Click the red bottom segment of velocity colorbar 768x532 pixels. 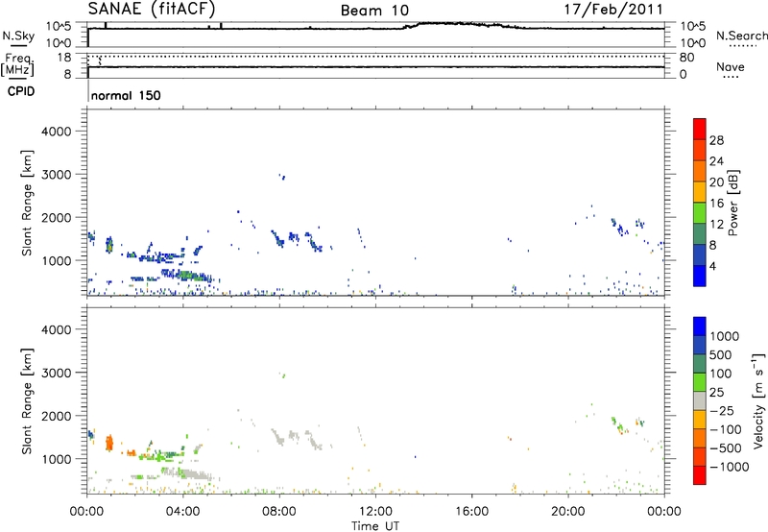point(700,475)
